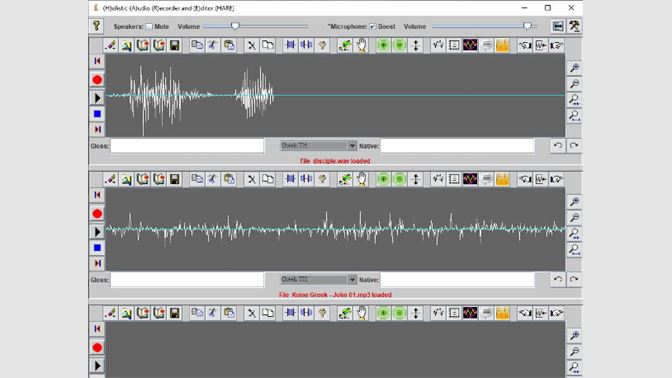The height and width of the screenshot is (378, 672).
Task: Open the hammer tools options icon
Action: (574, 26)
